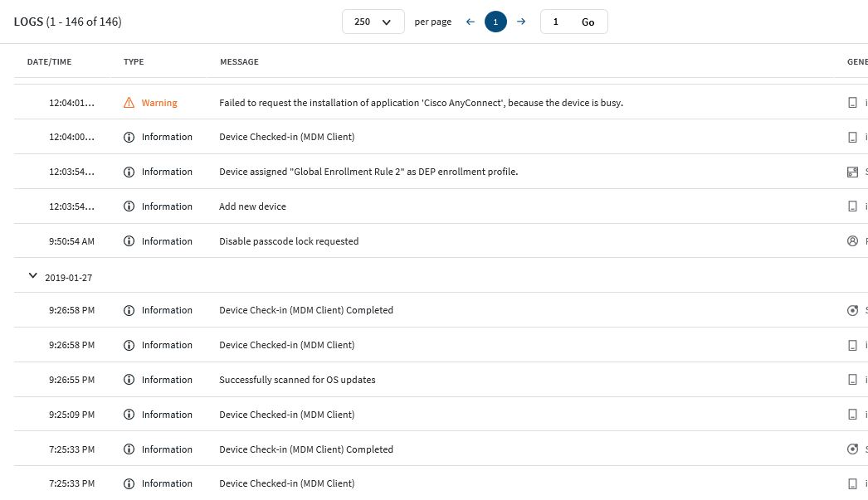Viewport: 868px width, 500px height.
Task: Click the clock icon on 9:26:58 Check-in Completed row
Action: coord(852,309)
